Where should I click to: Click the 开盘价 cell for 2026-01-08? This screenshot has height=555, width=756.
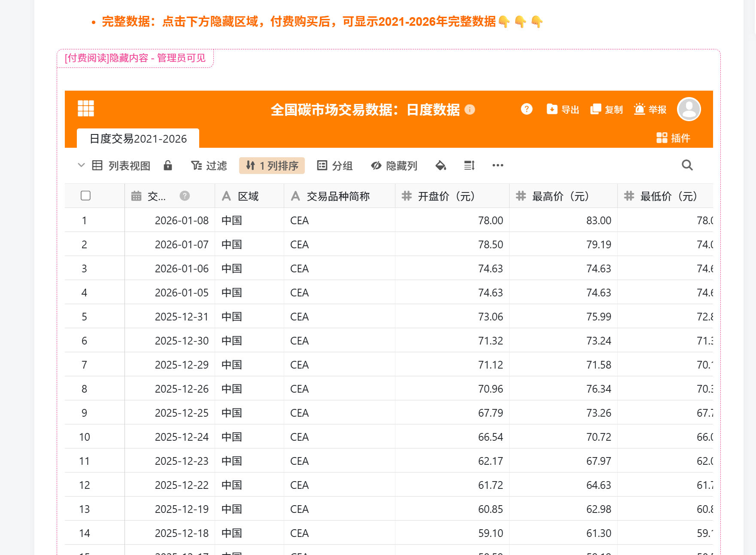coord(452,220)
